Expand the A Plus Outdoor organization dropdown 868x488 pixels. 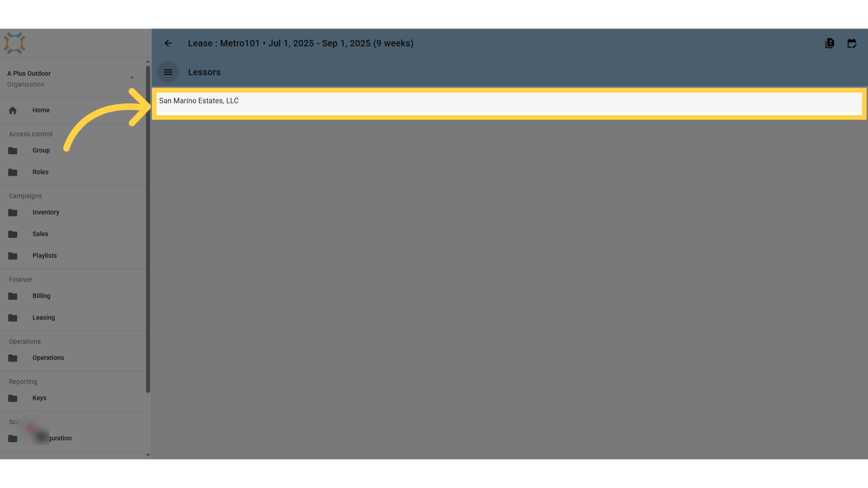(132, 78)
